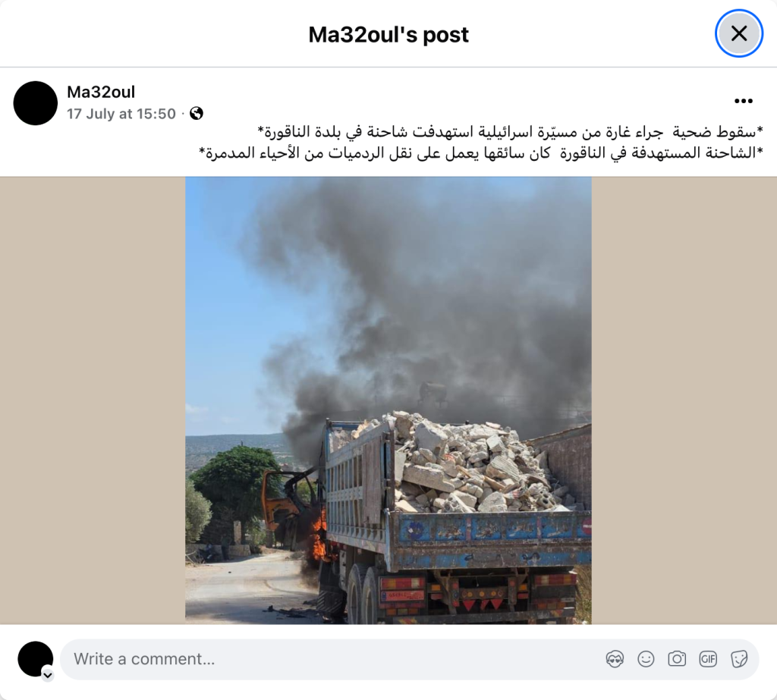This screenshot has width=777, height=700.
Task: Click the beige area left of photo
Action: coord(93,400)
